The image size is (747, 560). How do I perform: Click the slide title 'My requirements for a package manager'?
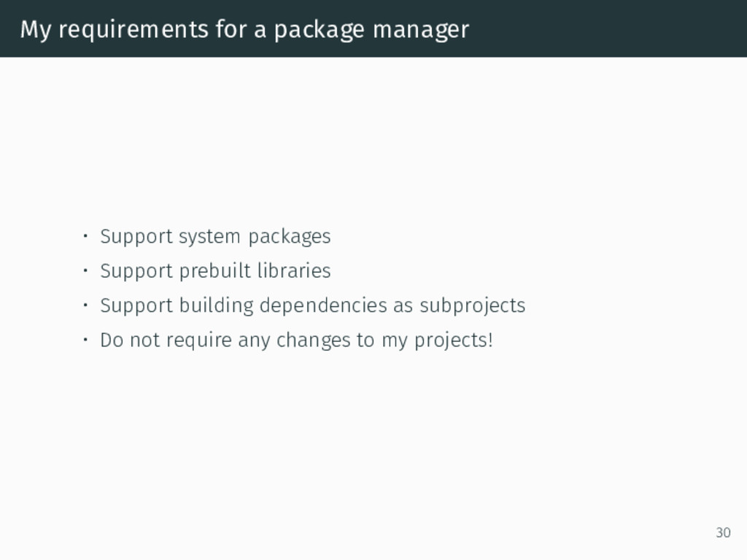click(244, 29)
